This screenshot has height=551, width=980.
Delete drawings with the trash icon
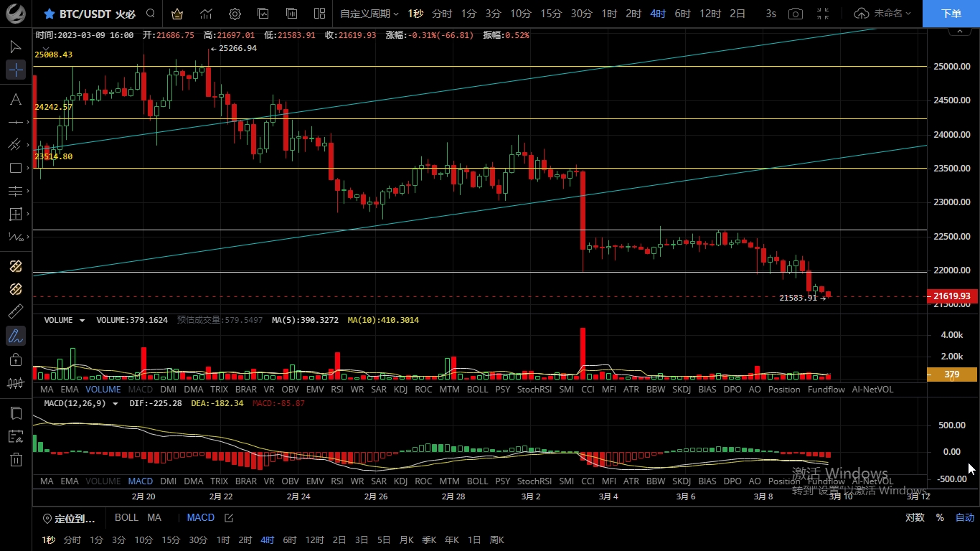tap(16, 459)
